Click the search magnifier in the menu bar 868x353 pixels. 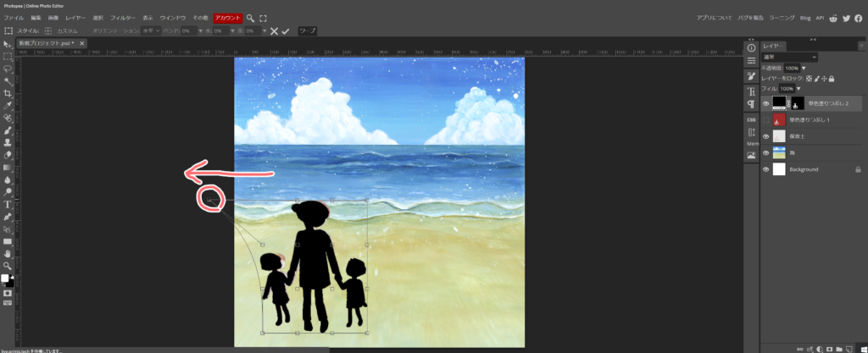coord(251,17)
